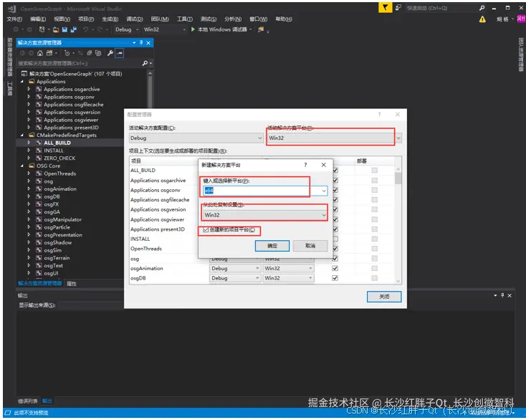Confirm with the 确定 button
Screen dimensions: 526x420
(272, 246)
